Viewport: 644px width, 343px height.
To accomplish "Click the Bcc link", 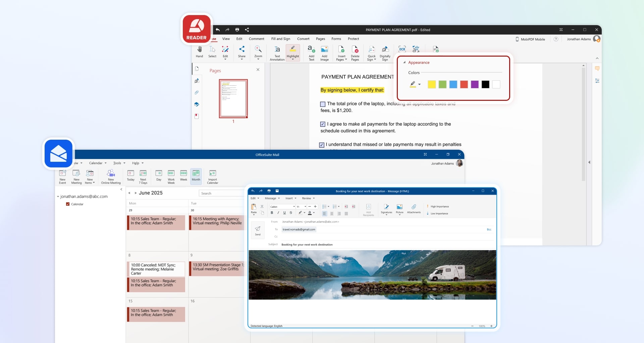I will (x=489, y=229).
